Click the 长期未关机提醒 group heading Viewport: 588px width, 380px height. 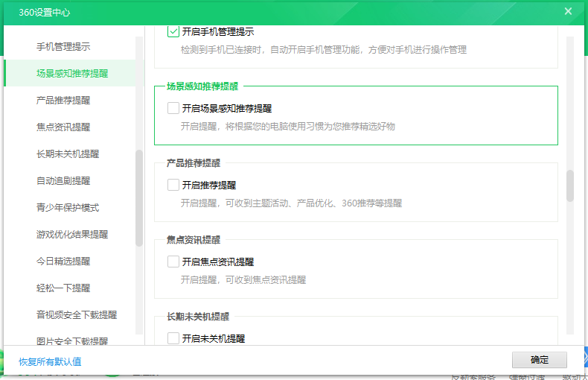198,317
